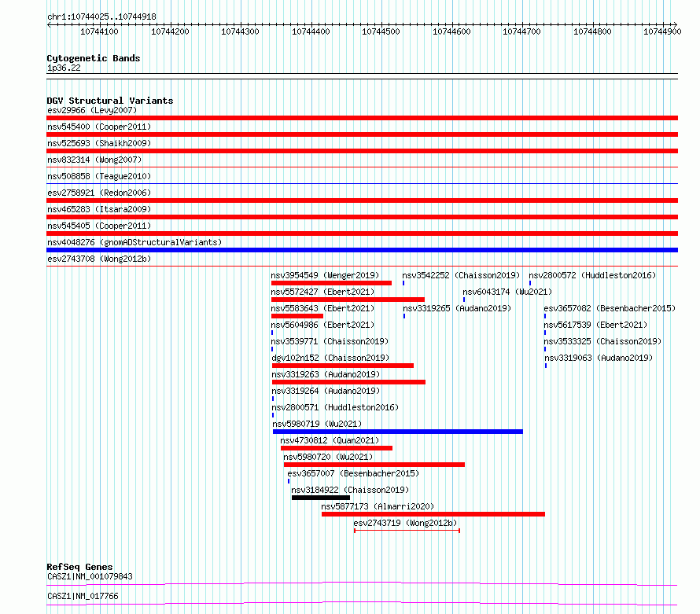
Task: Click the red bar of nsv5980720
Action: [x=374, y=465]
